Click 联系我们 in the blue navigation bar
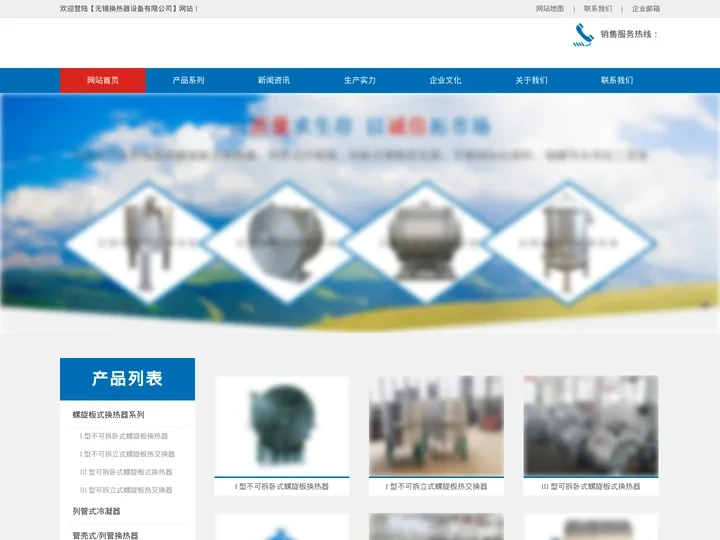This screenshot has height=540, width=720. [x=617, y=80]
